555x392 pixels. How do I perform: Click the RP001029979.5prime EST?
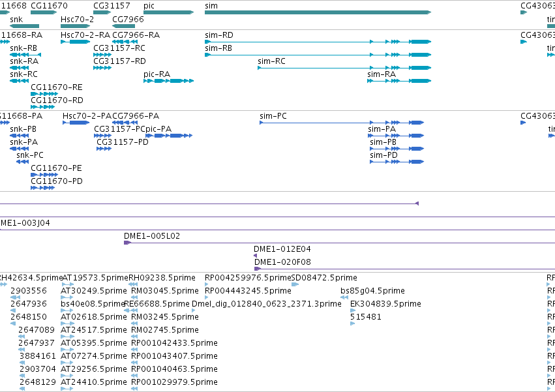[134, 389]
